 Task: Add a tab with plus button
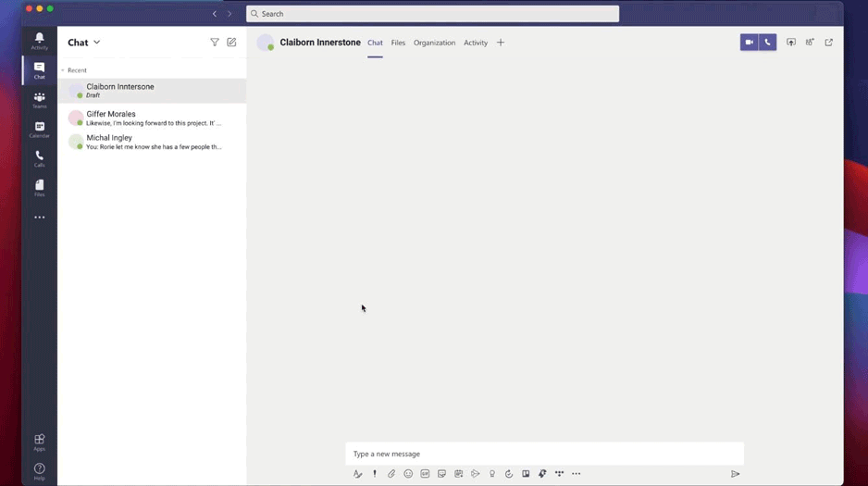501,43
